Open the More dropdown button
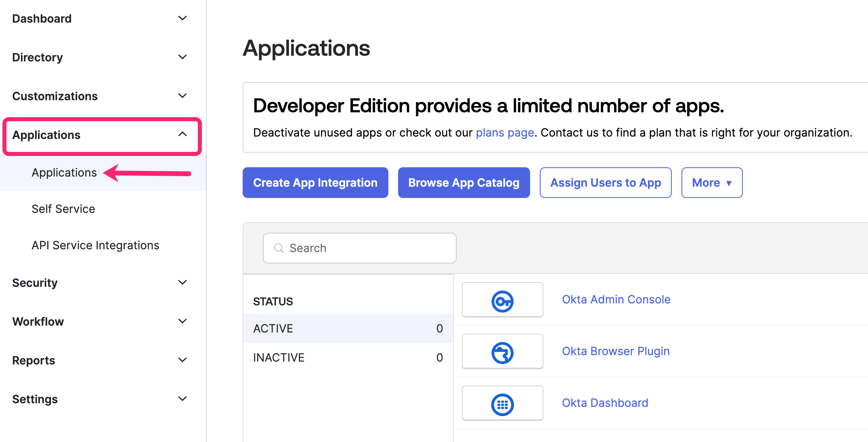 click(x=712, y=183)
